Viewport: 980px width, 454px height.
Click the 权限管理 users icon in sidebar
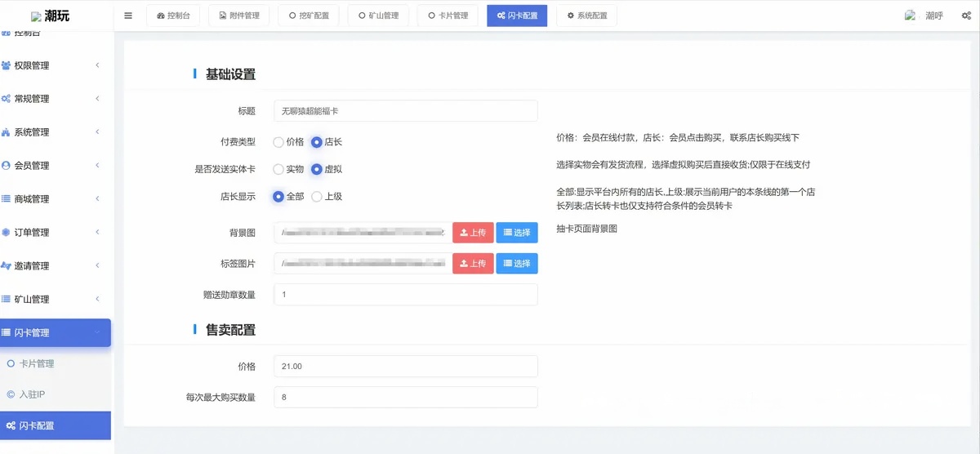[7, 65]
